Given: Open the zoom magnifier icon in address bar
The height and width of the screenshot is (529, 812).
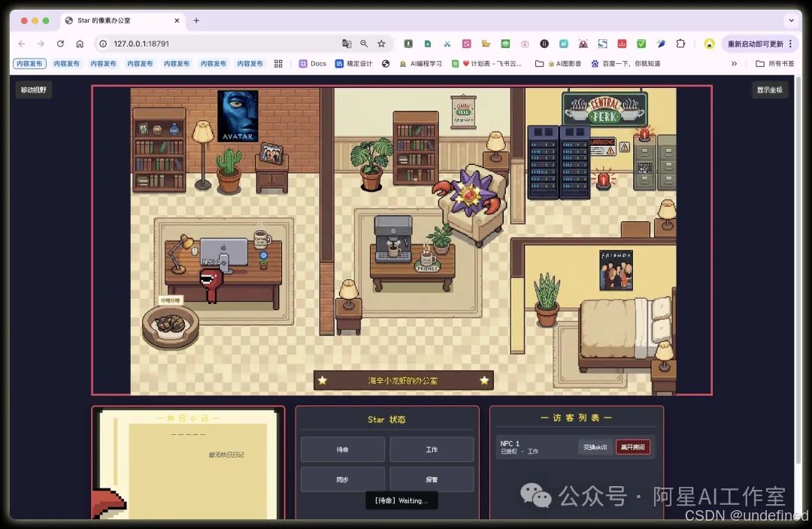Looking at the screenshot, I should pyautogui.click(x=364, y=44).
